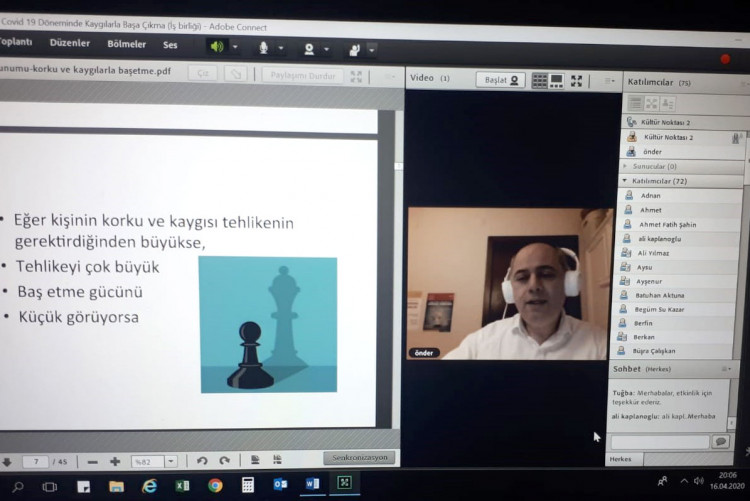The width and height of the screenshot is (750, 501).
Task: Toggle the webcam icon in the toolbar
Action: pos(309,48)
